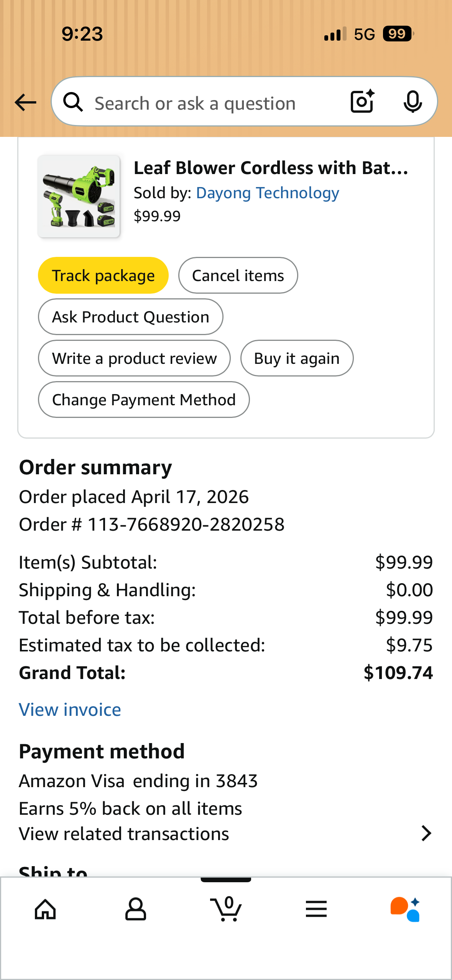Choose Write a product review

pyautogui.click(x=134, y=358)
